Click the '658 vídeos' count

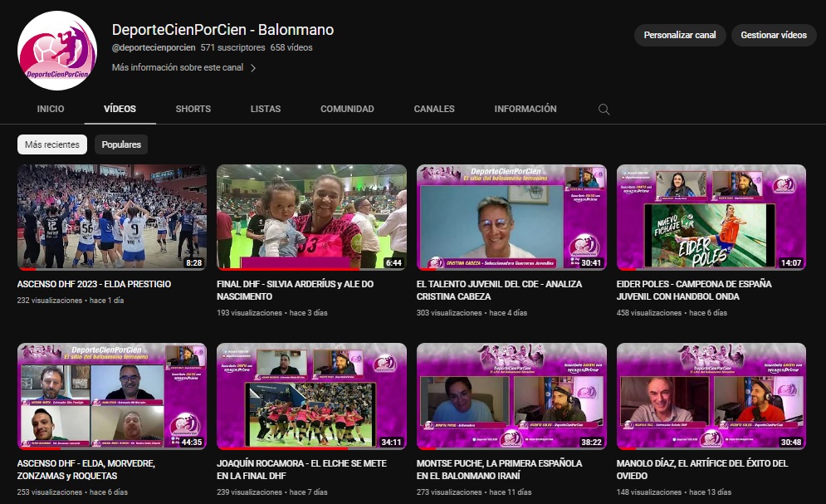point(291,47)
